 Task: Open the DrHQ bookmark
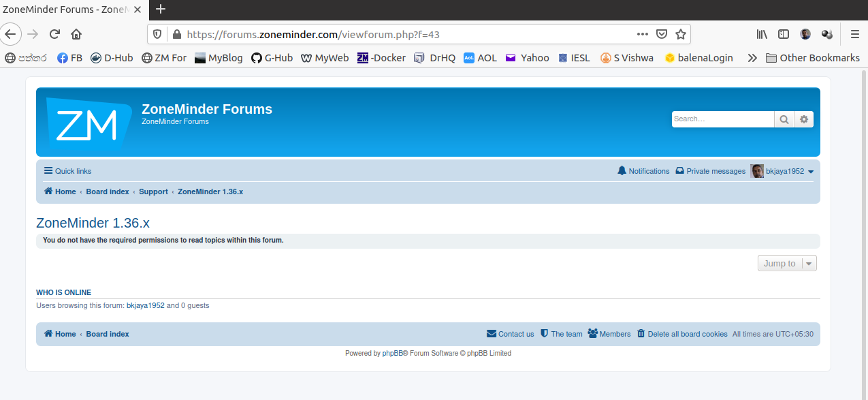pyautogui.click(x=434, y=58)
